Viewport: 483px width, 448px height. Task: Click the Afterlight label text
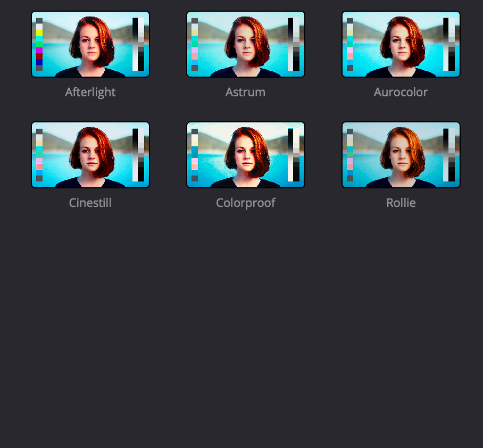(x=90, y=92)
